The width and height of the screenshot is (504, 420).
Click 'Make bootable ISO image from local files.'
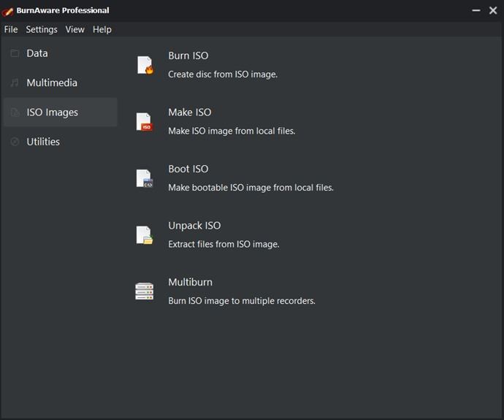(251, 187)
